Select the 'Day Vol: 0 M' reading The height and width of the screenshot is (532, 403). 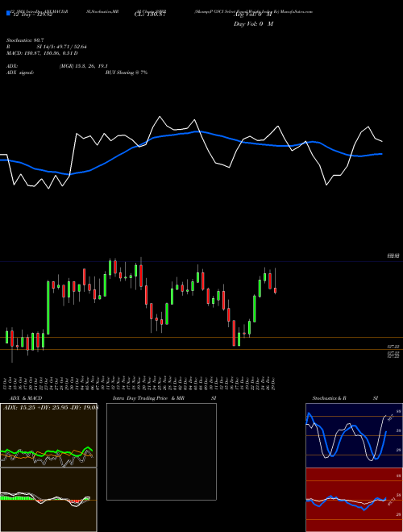(253, 23)
